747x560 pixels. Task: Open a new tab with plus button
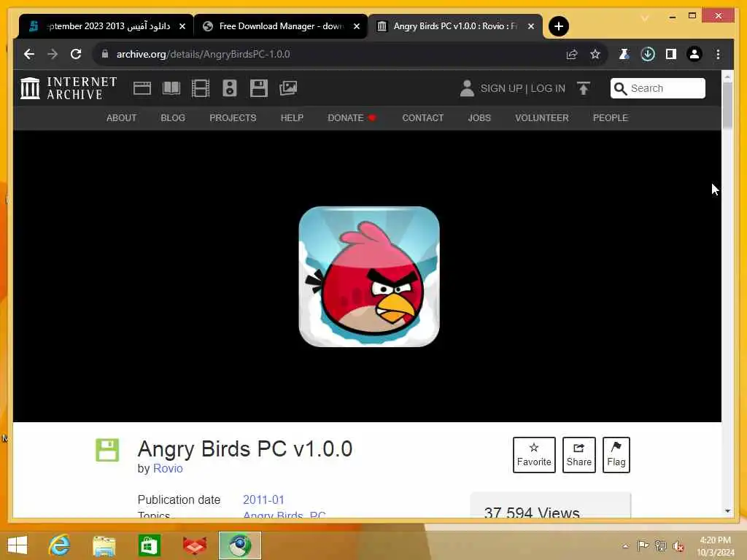[558, 26]
